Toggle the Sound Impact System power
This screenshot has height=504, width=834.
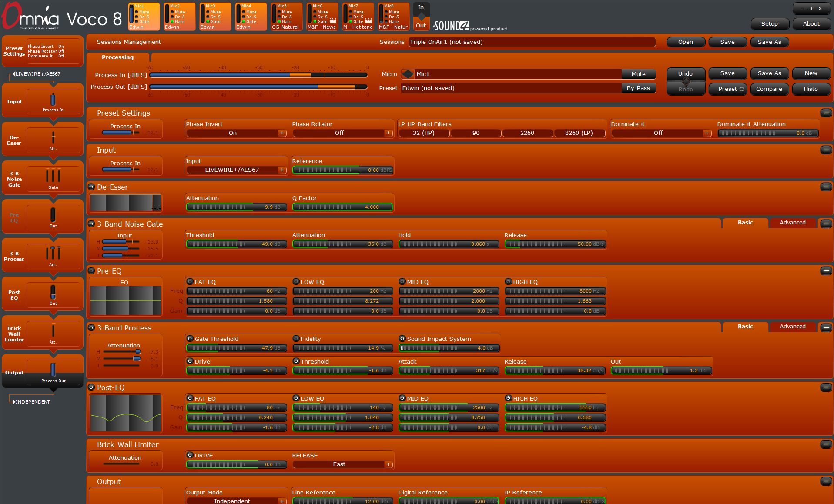(402, 339)
